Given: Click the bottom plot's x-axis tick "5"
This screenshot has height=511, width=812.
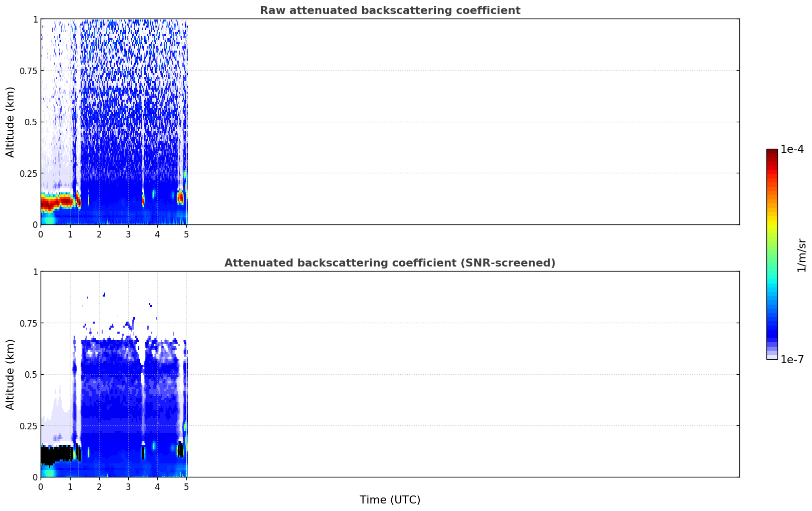Looking at the screenshot, I should pyautogui.click(x=186, y=486).
